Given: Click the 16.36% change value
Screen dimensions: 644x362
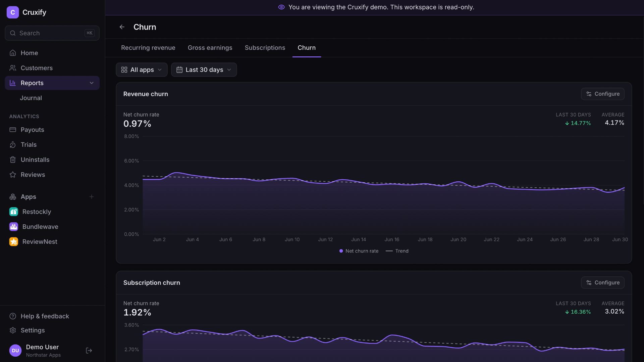Looking at the screenshot, I should 578,312.
